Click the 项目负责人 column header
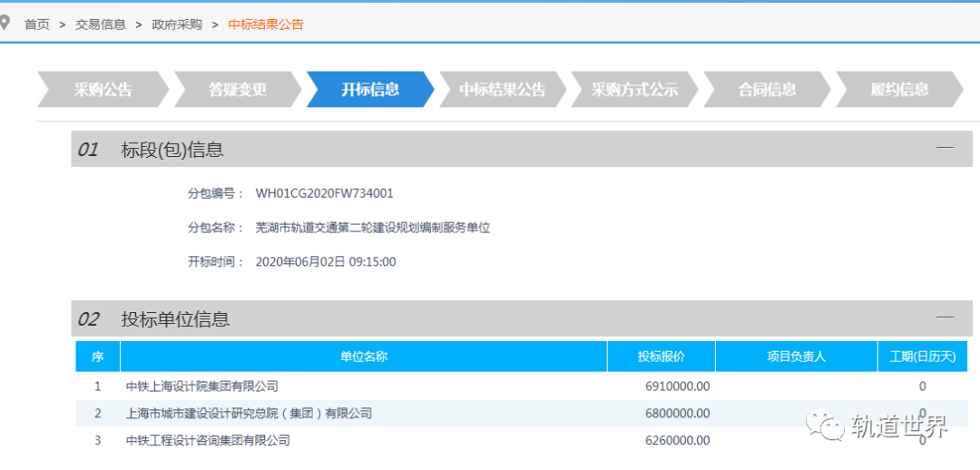This screenshot has height=470, width=980. pyautogui.click(x=797, y=357)
